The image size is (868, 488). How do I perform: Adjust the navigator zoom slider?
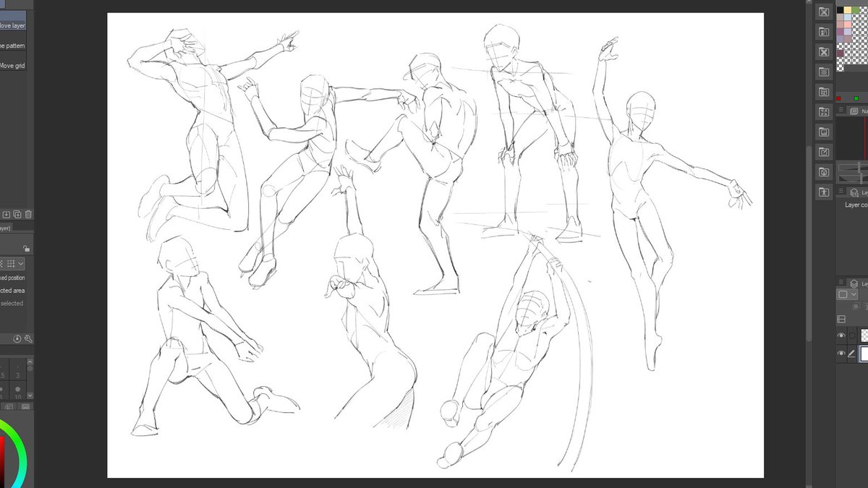pyautogui.click(x=854, y=167)
